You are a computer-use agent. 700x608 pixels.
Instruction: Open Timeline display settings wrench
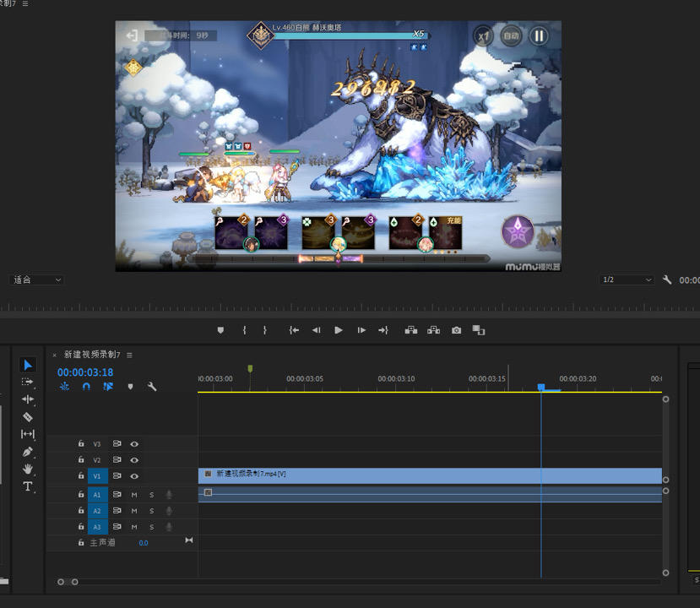tap(152, 387)
